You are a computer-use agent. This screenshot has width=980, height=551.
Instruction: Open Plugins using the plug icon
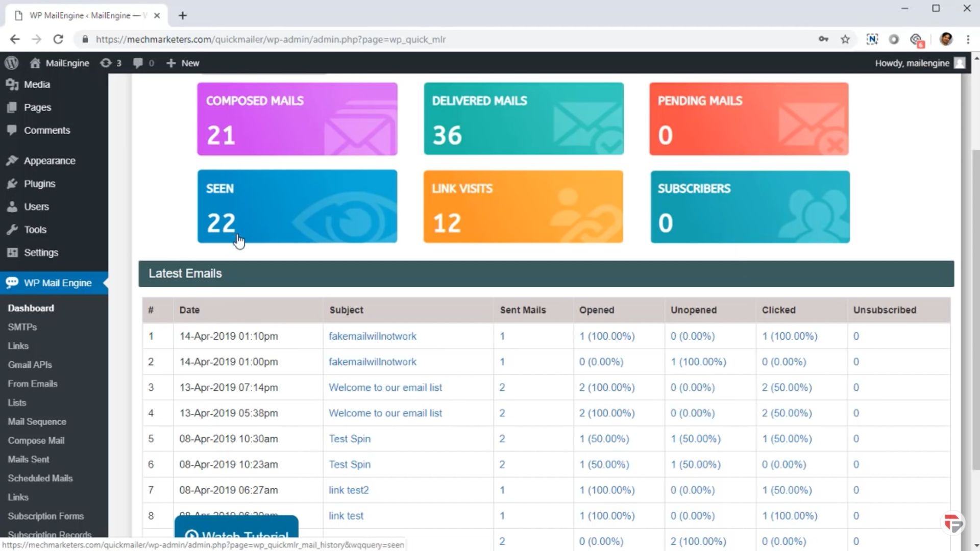click(11, 184)
